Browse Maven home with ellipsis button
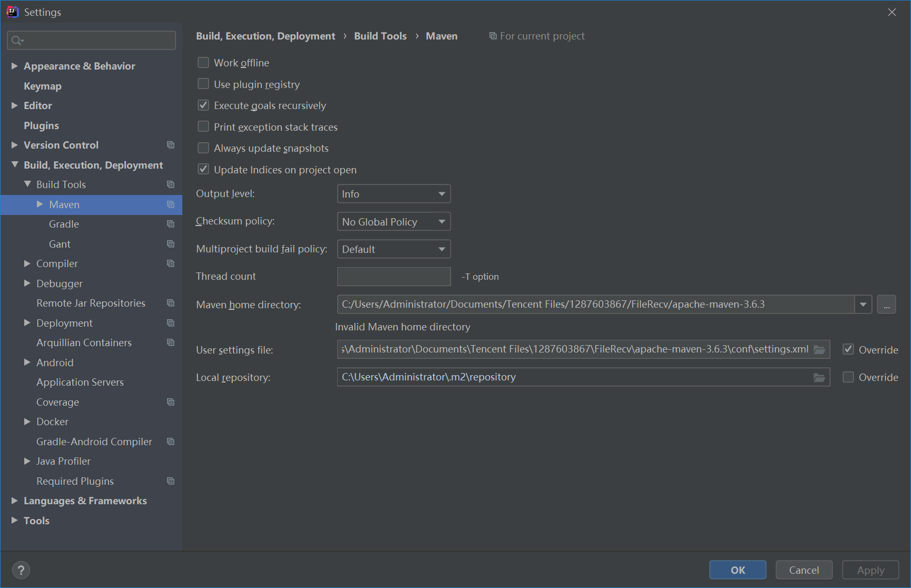This screenshot has width=911, height=588. [886, 305]
